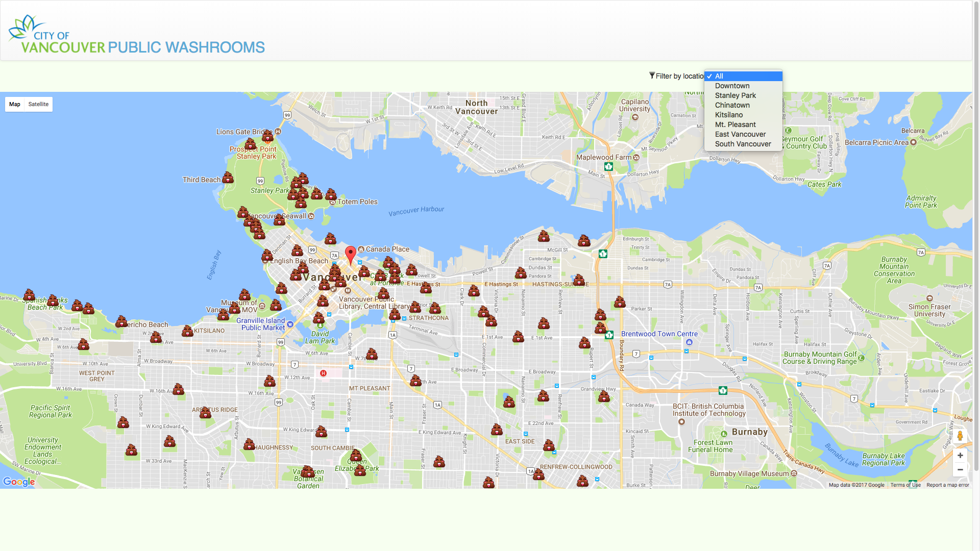
Task: Click Report a map error link
Action: tap(947, 485)
